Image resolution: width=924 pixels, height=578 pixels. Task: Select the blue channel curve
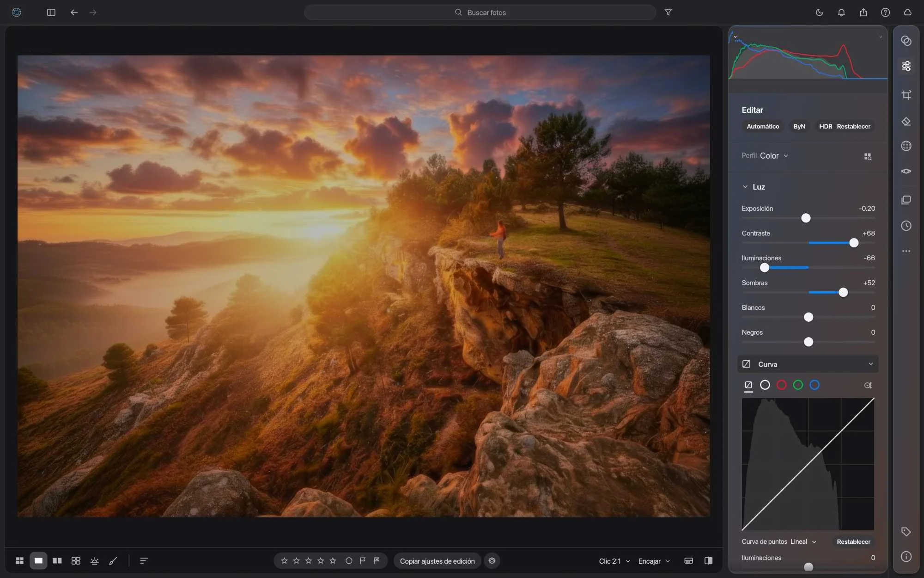(815, 385)
